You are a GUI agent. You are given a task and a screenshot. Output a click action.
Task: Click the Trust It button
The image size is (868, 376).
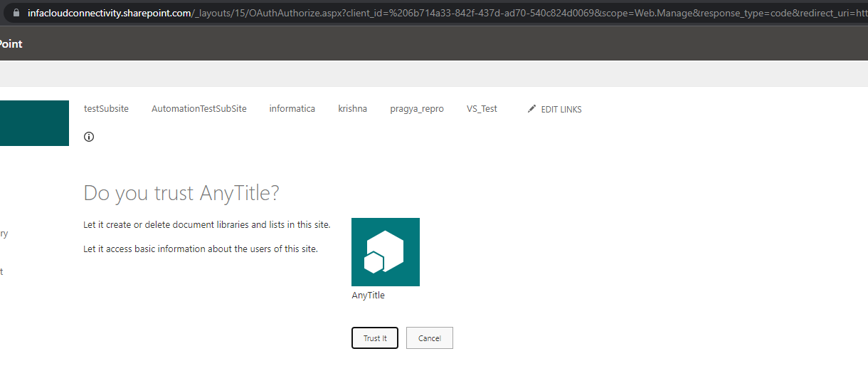(x=375, y=338)
